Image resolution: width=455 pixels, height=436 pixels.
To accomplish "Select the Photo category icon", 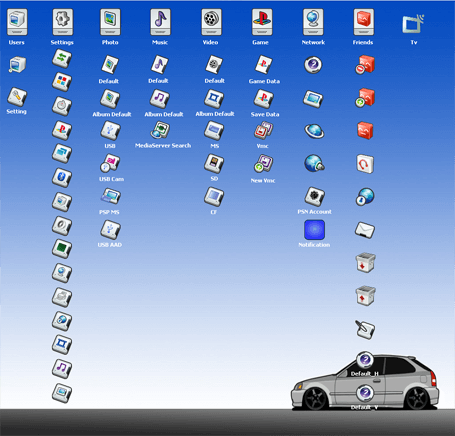I will pyautogui.click(x=110, y=22).
